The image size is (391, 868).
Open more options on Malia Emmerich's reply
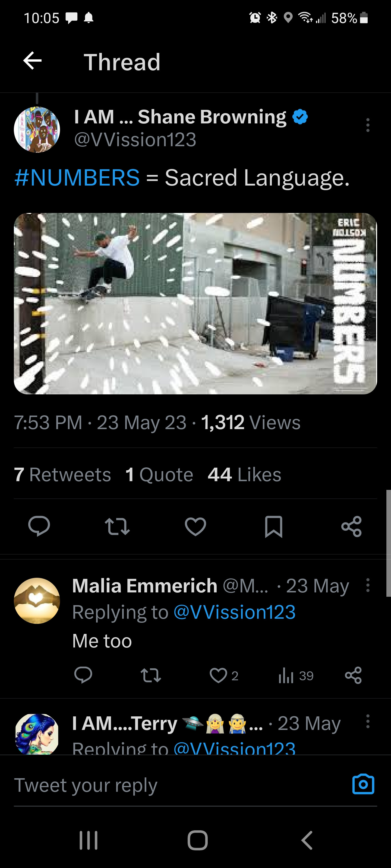[x=368, y=585]
